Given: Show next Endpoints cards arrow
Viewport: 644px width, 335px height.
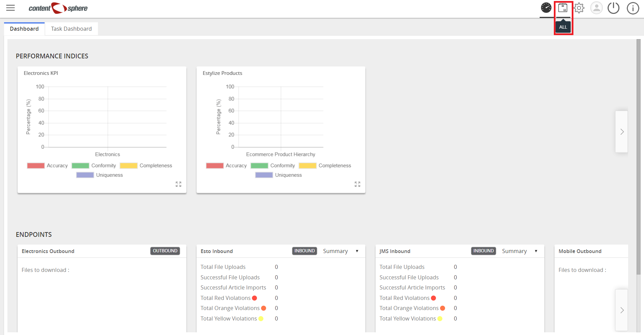Looking at the screenshot, I should (x=622, y=310).
